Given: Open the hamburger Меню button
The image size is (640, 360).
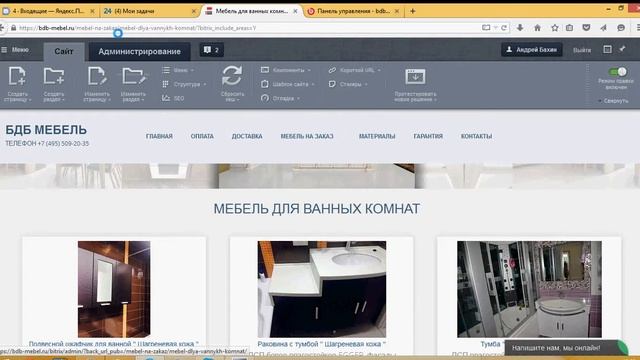Looking at the screenshot, I should [x=15, y=49].
